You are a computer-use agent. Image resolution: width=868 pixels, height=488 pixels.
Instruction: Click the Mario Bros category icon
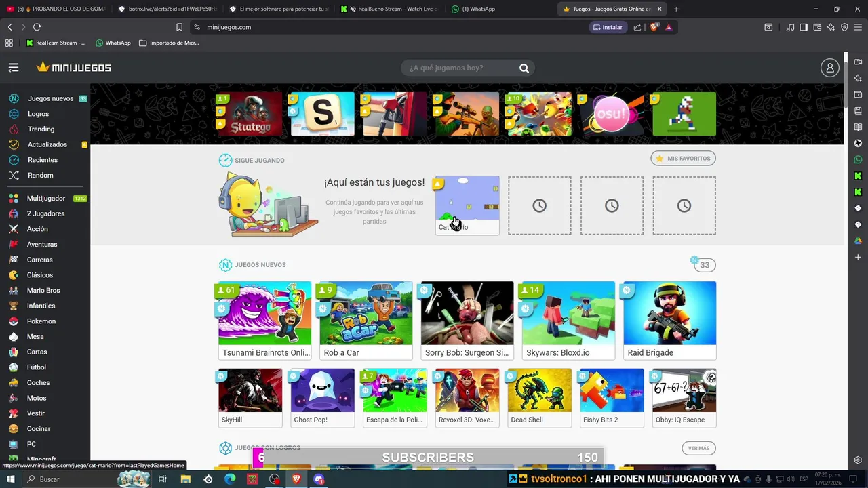point(14,290)
